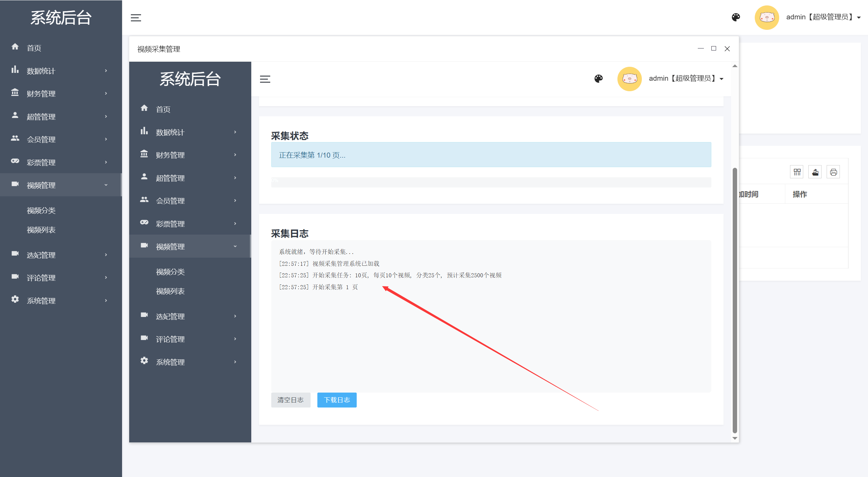This screenshot has width=868, height=477.
Task: Click the 下载日志 button
Action: 337,400
